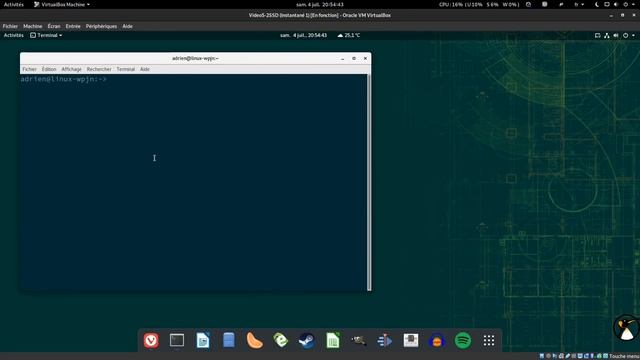This screenshot has height=360, width=640.
Task: Minimize the terminal window
Action: click(342, 59)
